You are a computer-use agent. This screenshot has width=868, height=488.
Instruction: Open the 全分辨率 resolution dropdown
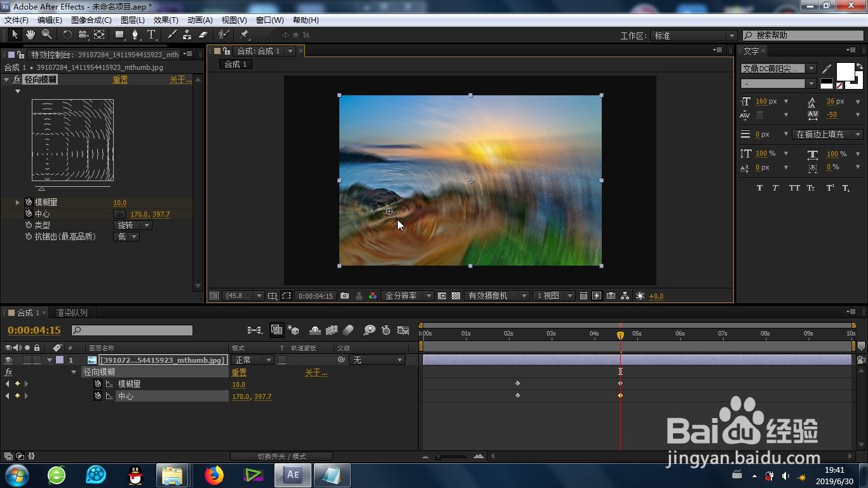tap(407, 296)
